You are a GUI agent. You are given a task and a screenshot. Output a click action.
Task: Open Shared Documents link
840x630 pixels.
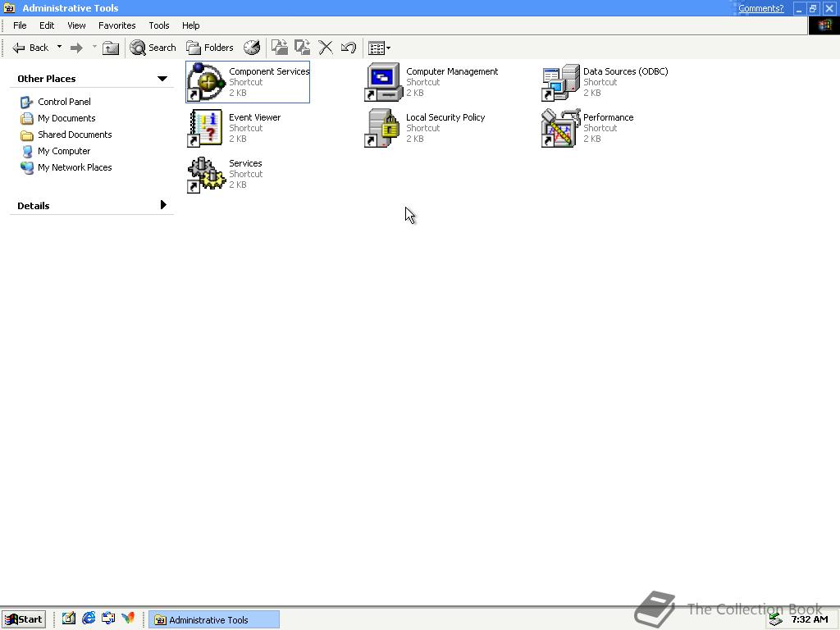(x=75, y=135)
